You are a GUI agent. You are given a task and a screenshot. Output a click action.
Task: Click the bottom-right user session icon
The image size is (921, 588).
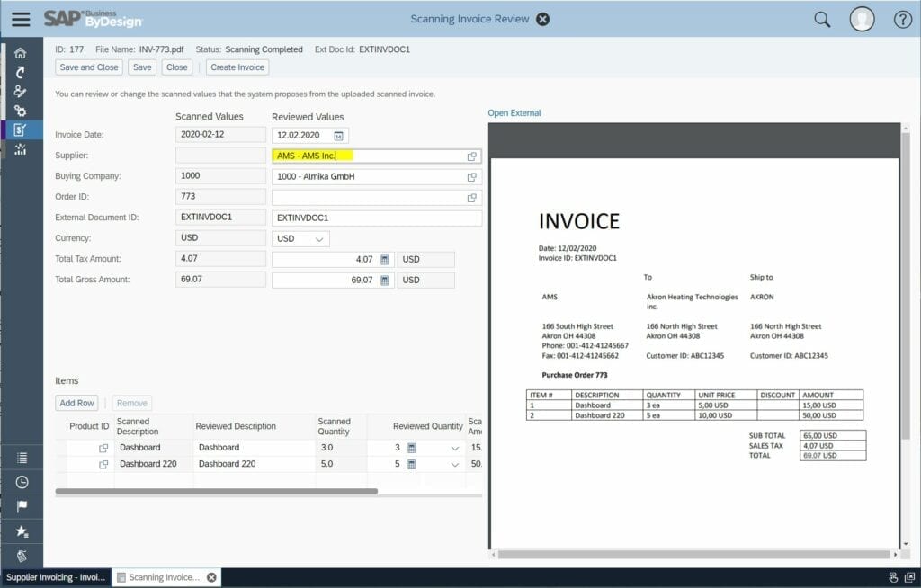coord(893,577)
